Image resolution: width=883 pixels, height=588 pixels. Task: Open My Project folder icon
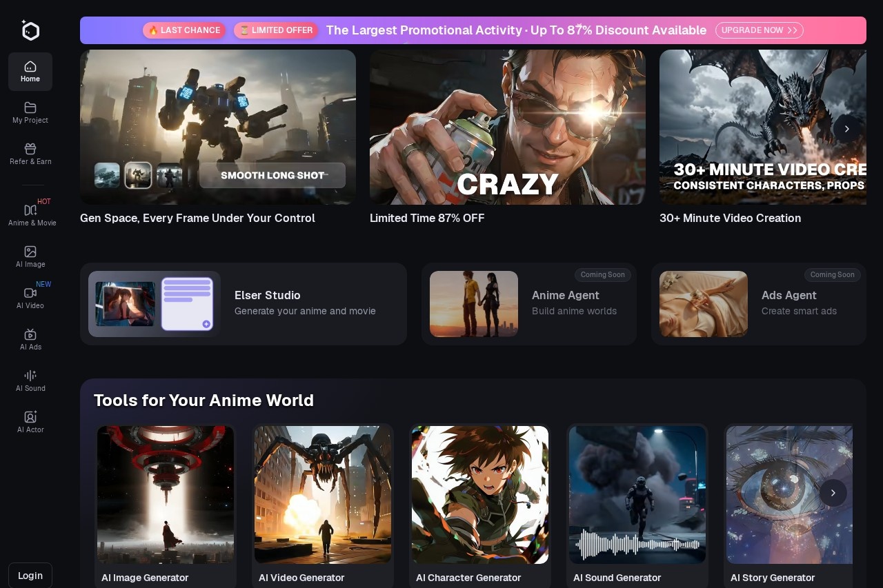coord(30,108)
